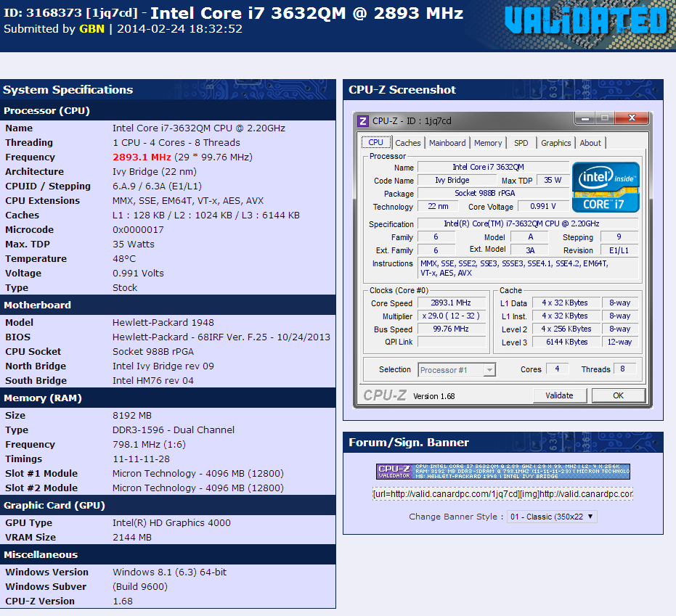The height and width of the screenshot is (616, 676).
Task: Click the Intel(R) HD Graphics 4000 value
Action: pyautogui.click(x=171, y=523)
